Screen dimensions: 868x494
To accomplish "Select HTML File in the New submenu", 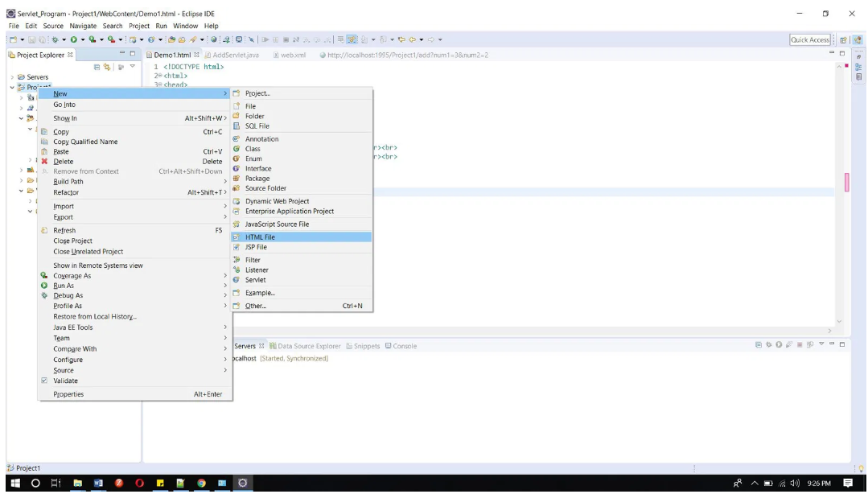I will pos(260,237).
